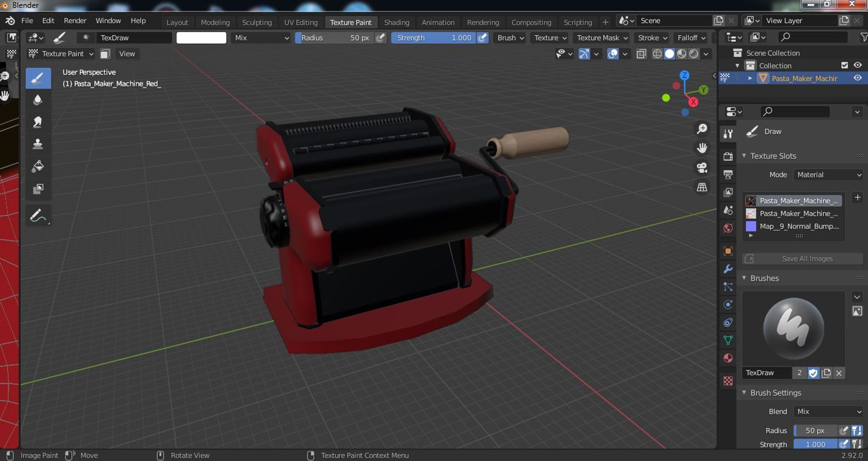Image resolution: width=868 pixels, height=461 pixels.
Task: Open the Render menu
Action: [x=75, y=21]
